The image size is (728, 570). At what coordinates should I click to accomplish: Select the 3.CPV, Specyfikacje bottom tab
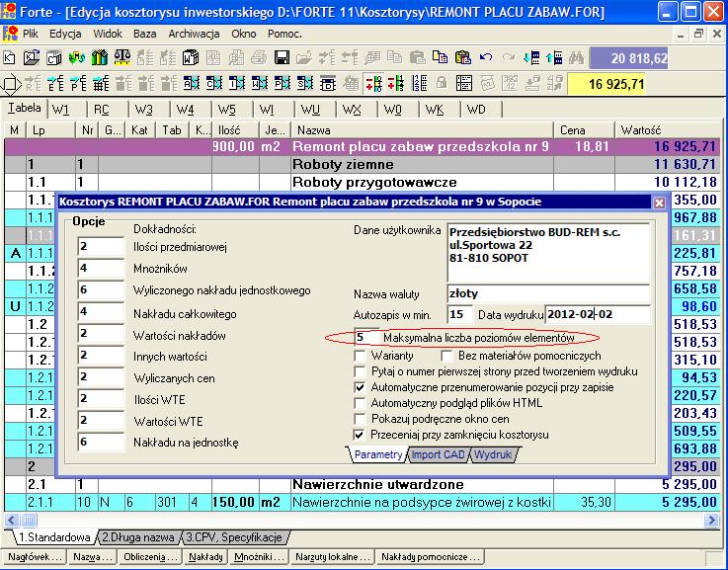coord(234,537)
